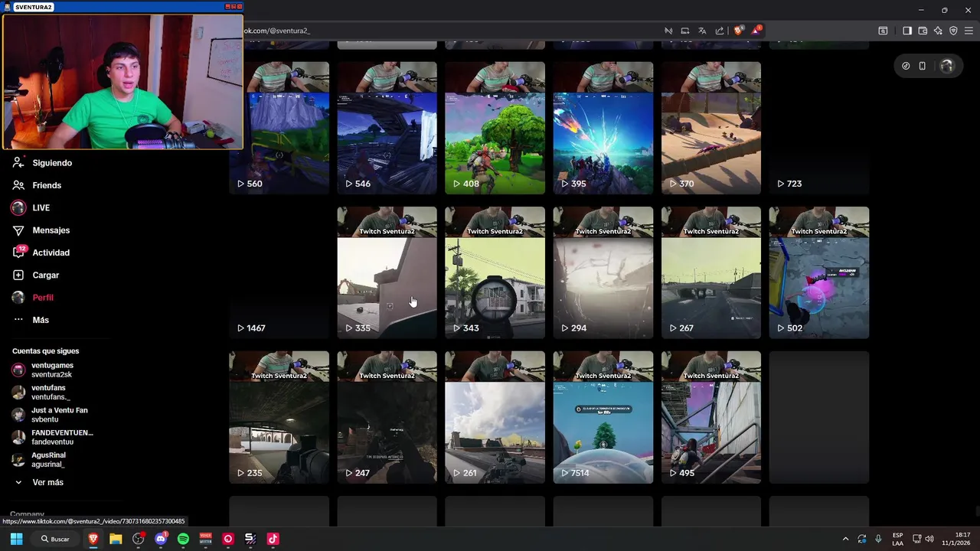This screenshot has width=980, height=551.
Task: Go to Perfil in the sidebar
Action: [33, 297]
